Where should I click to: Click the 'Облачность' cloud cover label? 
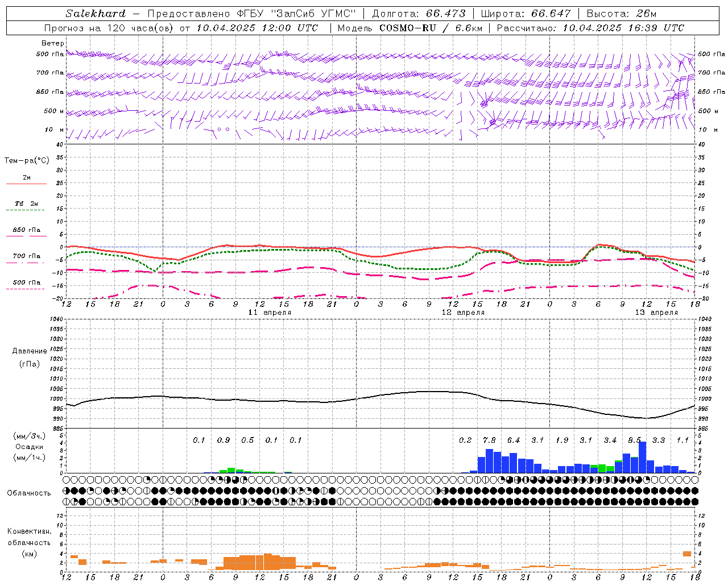[29, 493]
